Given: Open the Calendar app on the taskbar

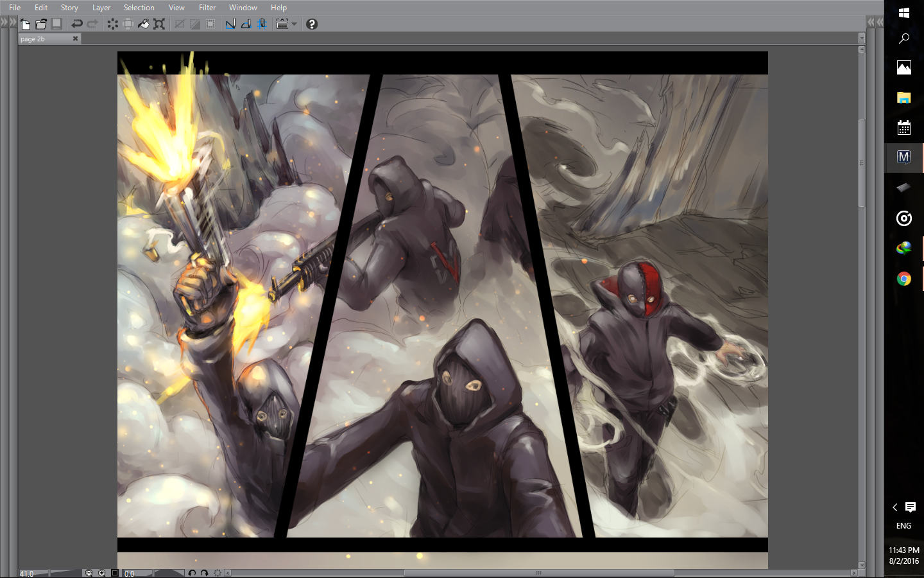Looking at the screenshot, I should (904, 128).
